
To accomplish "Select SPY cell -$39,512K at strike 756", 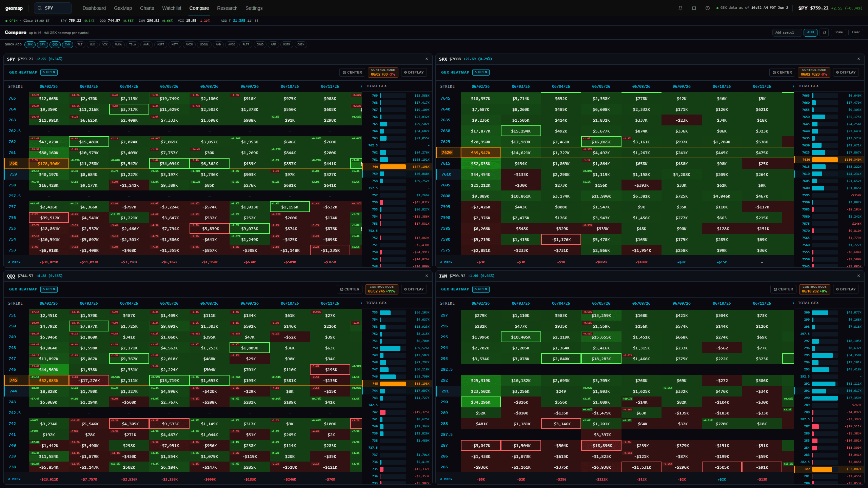I will (x=49, y=218).
